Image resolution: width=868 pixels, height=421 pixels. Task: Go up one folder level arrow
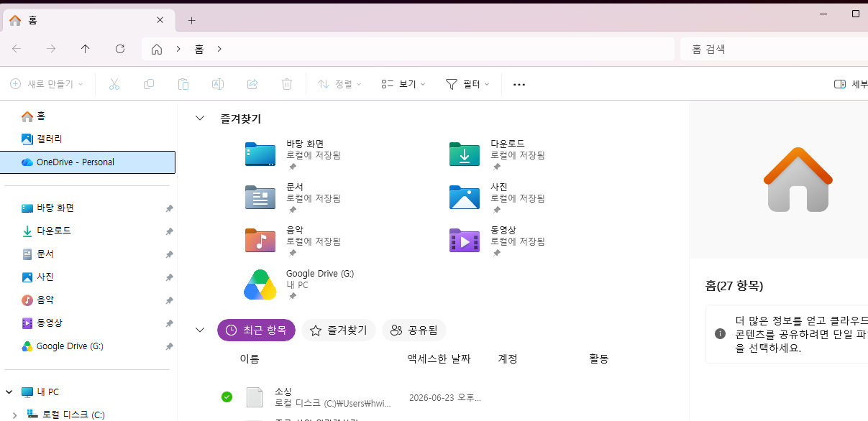point(86,49)
